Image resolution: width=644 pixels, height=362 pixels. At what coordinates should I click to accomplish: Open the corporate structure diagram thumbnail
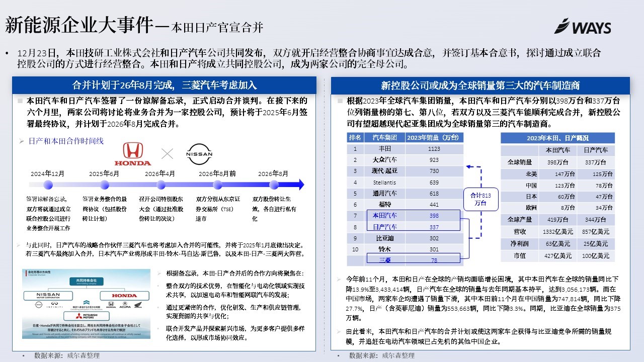[86, 304]
